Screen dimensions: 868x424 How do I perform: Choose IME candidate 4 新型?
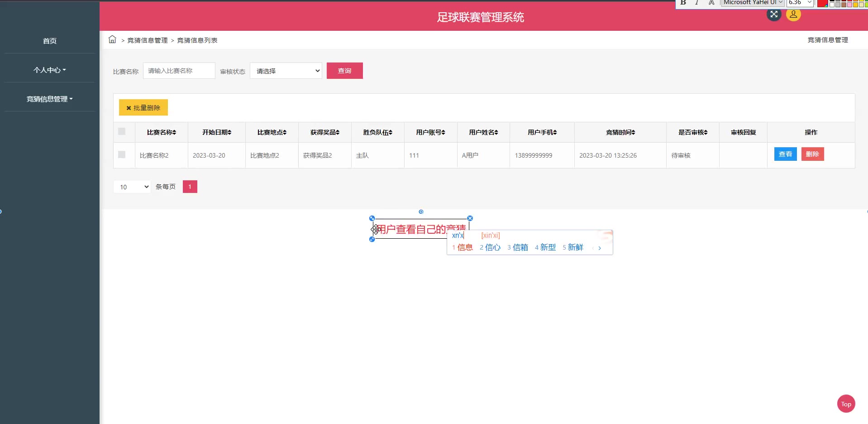point(545,247)
